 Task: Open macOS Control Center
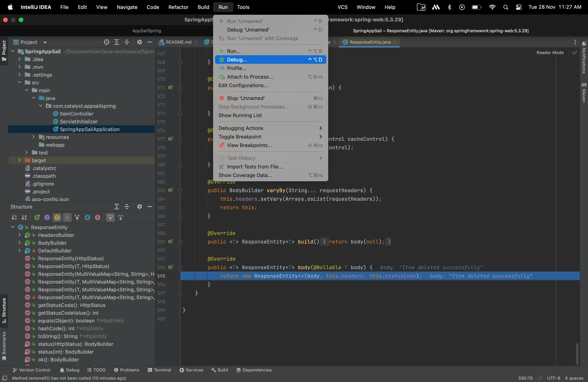(519, 7)
